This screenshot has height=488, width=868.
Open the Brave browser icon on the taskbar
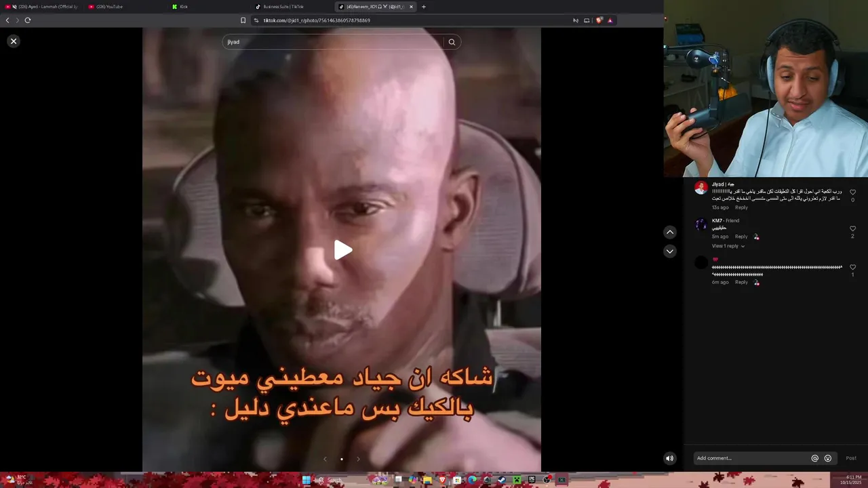tap(442, 480)
